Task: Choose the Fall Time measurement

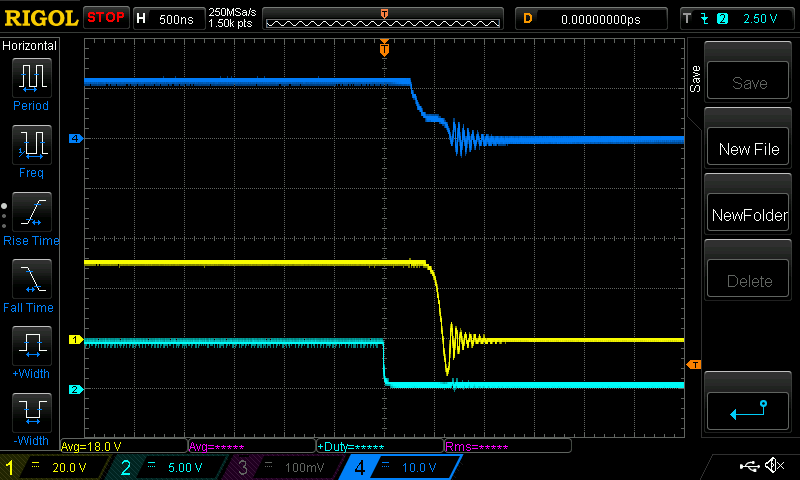Action: click(31, 280)
